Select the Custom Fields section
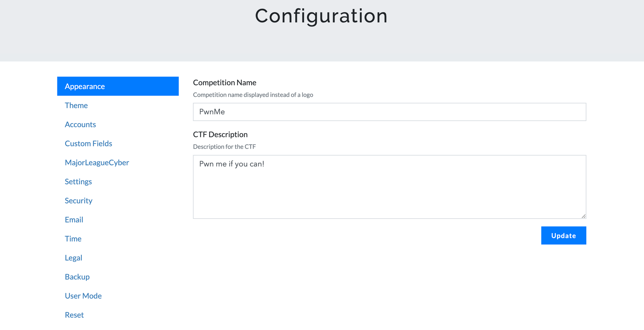The image size is (644, 330). click(88, 143)
